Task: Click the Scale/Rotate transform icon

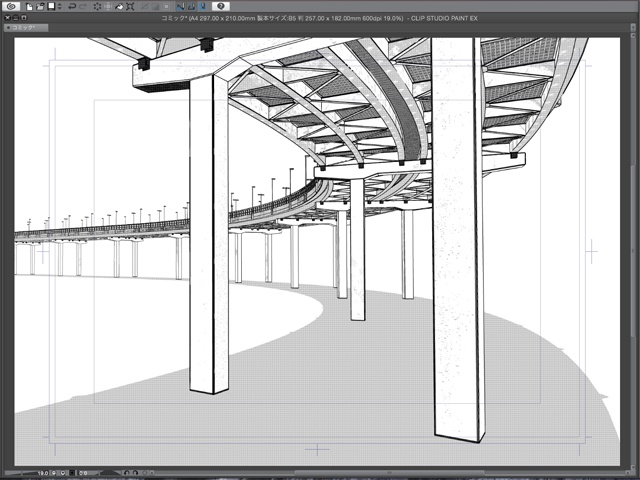Action: pyautogui.click(x=132, y=6)
